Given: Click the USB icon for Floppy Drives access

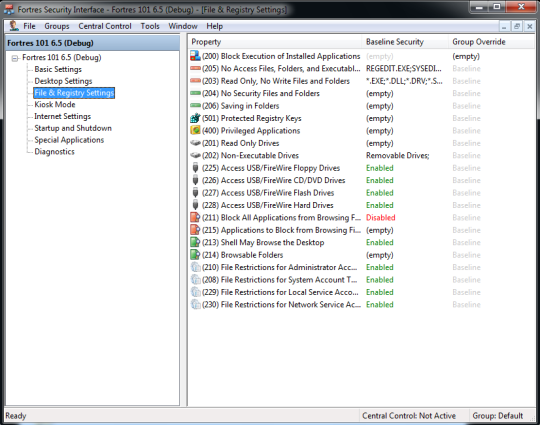Looking at the screenshot, I should tap(195, 168).
